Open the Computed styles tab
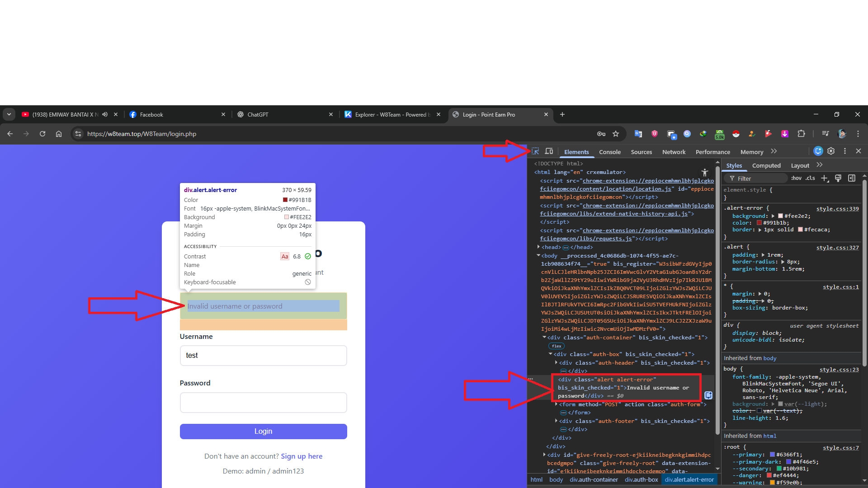 (x=766, y=166)
